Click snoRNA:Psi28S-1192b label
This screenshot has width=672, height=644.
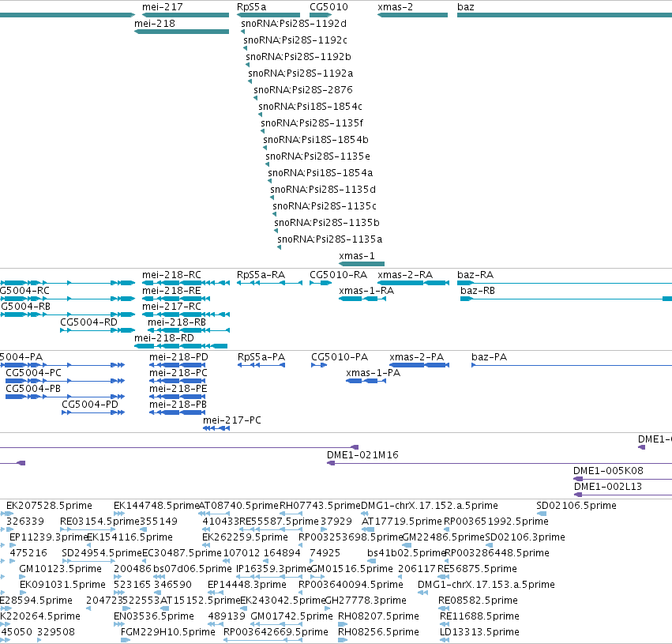(x=298, y=57)
